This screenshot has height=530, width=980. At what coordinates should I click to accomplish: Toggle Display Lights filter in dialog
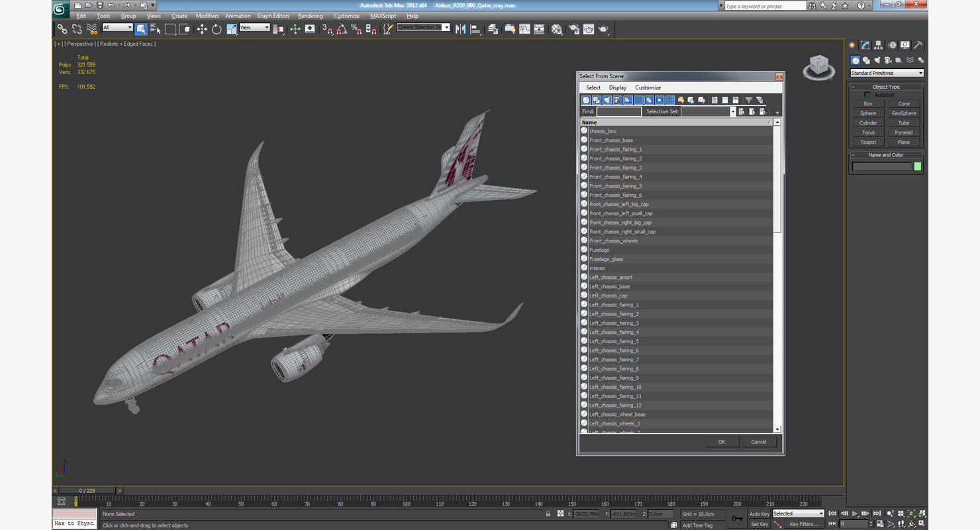click(607, 100)
